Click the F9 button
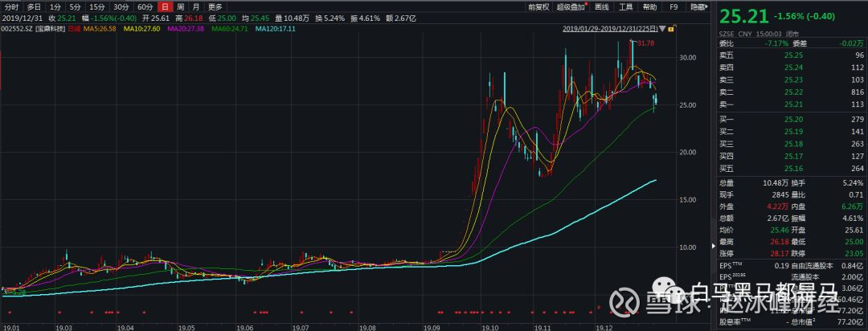Viewport: 868px width, 331px height. click(x=674, y=7)
